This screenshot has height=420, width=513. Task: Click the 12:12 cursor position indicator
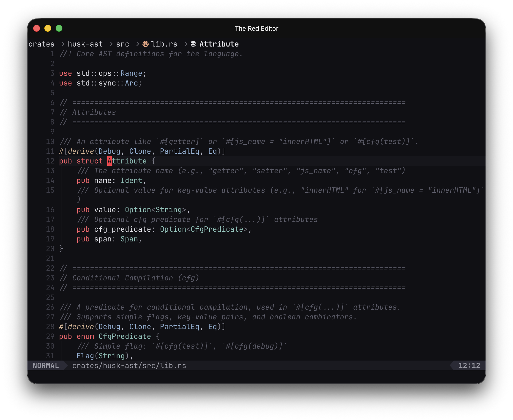tap(469, 365)
